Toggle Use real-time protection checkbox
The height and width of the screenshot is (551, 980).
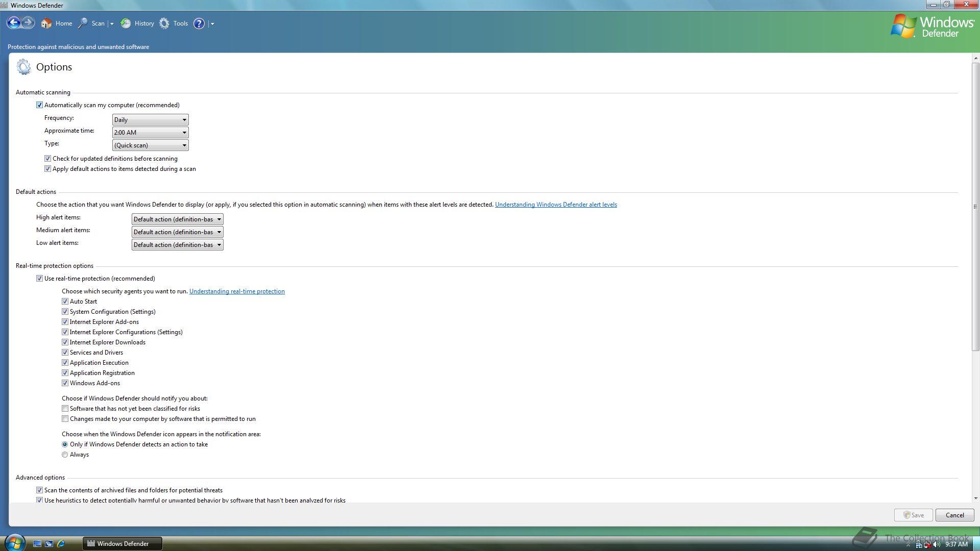(39, 279)
